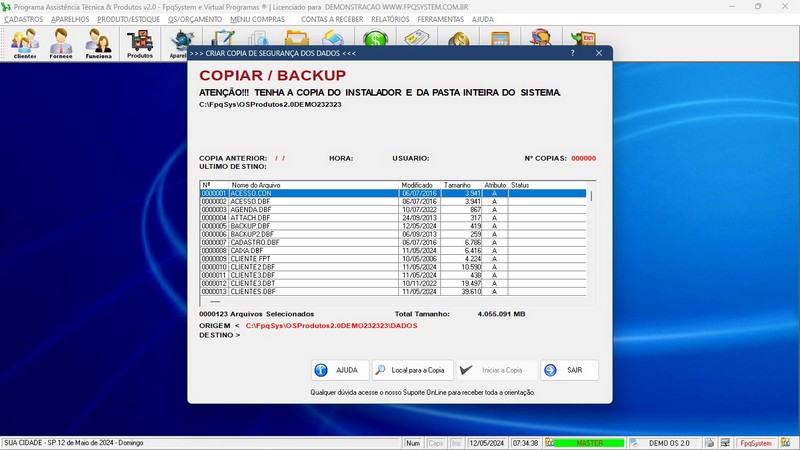Click the Iniciar a Copia button
Screen dimensions: 800x450
[496, 370]
